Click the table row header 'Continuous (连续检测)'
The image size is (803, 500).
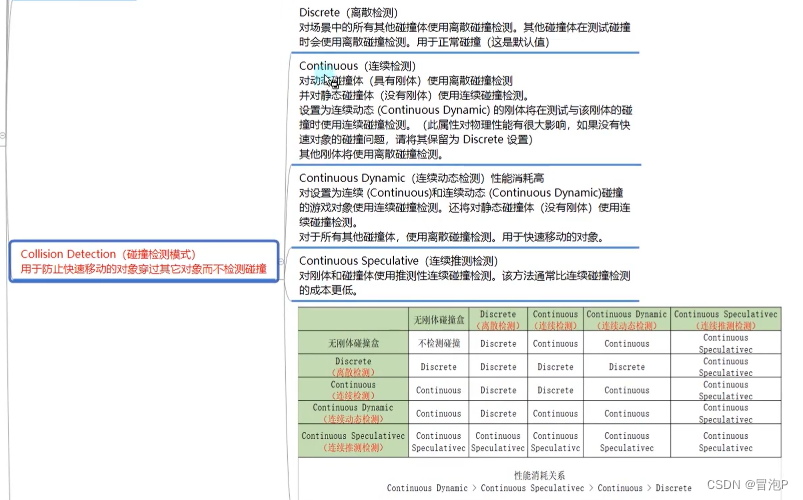tap(353, 390)
